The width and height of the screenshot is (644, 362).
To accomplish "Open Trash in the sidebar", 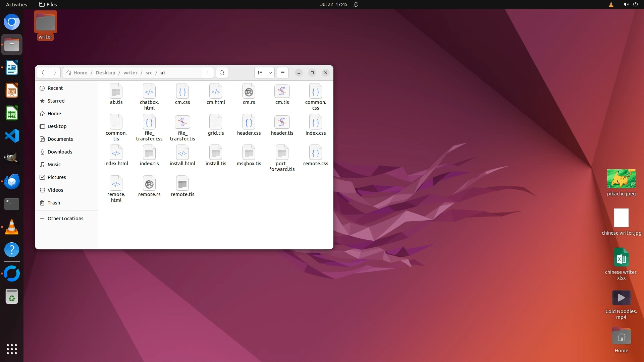I will click(x=54, y=203).
